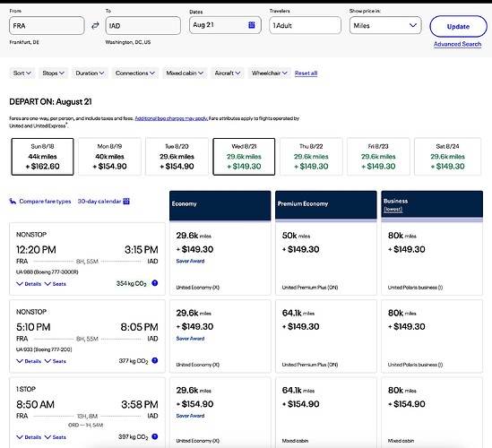Open Additional bag charges may apply link
The width and height of the screenshot is (492, 448).
(171, 118)
